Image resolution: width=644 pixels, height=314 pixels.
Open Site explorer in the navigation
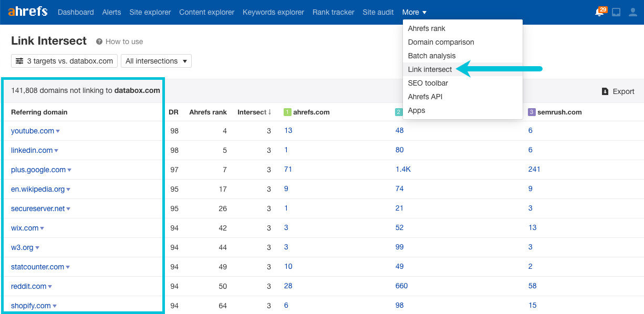150,12
